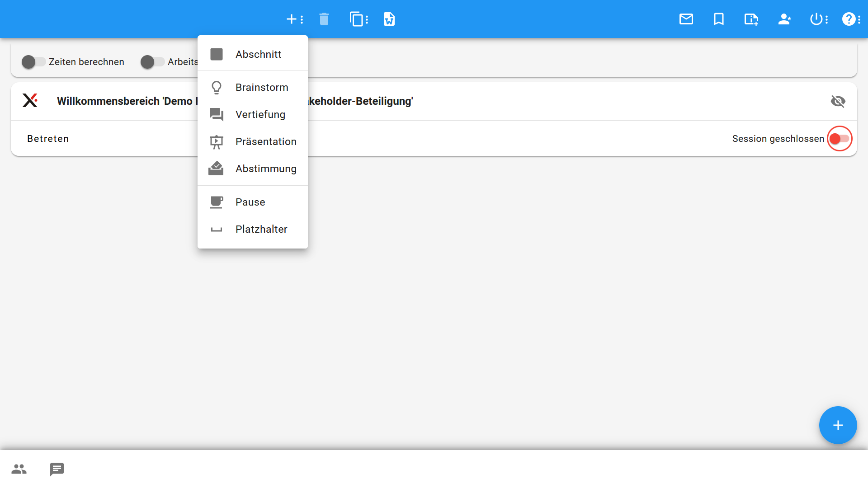
Task: Open the dots dropdown beside copy icon
Action: click(367, 19)
